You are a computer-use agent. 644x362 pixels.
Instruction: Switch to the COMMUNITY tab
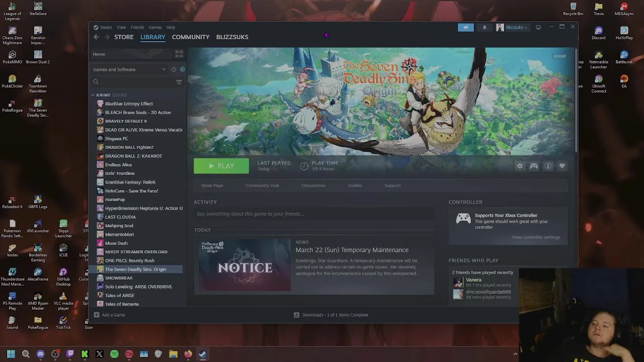[191, 37]
